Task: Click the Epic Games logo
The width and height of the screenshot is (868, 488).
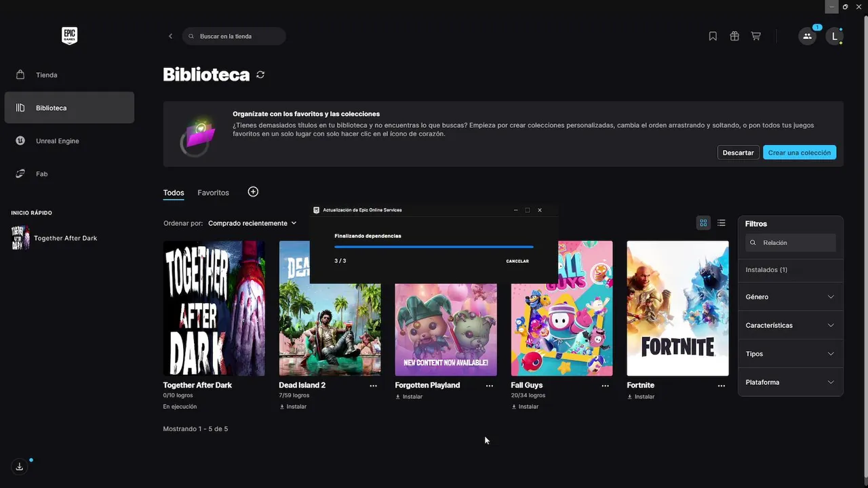Action: (69, 36)
